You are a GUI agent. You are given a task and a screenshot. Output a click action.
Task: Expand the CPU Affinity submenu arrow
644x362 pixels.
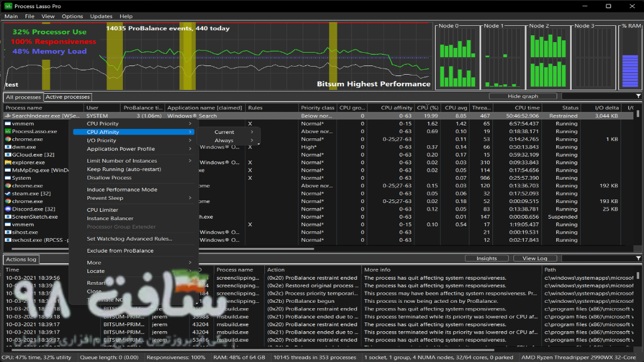[190, 132]
